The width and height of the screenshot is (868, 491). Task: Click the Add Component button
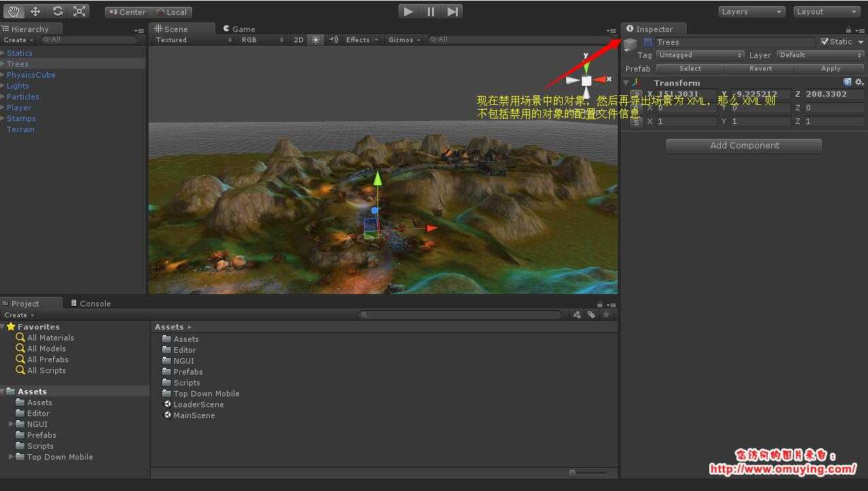click(744, 145)
